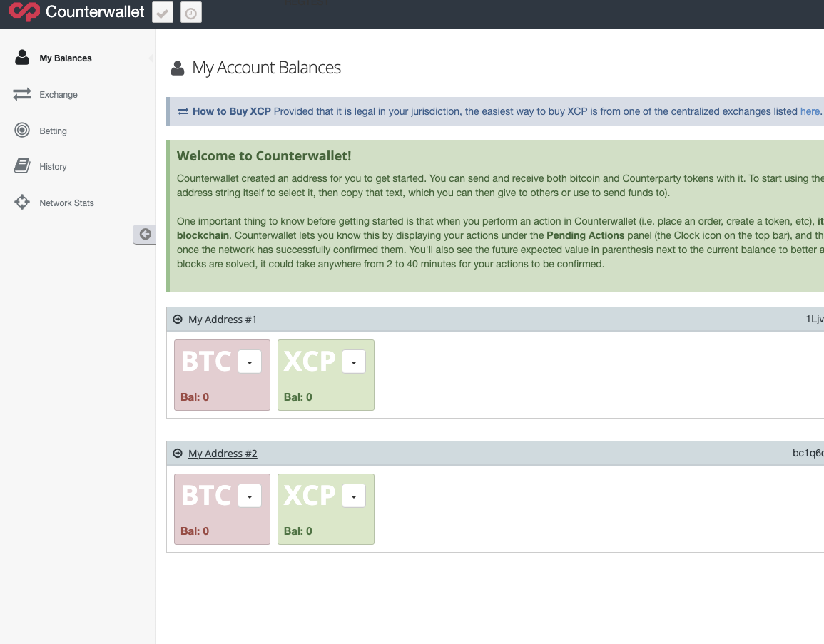Image resolution: width=824 pixels, height=644 pixels.
Task: Select the bc1q6 address string for Address #2
Action: 808,453
